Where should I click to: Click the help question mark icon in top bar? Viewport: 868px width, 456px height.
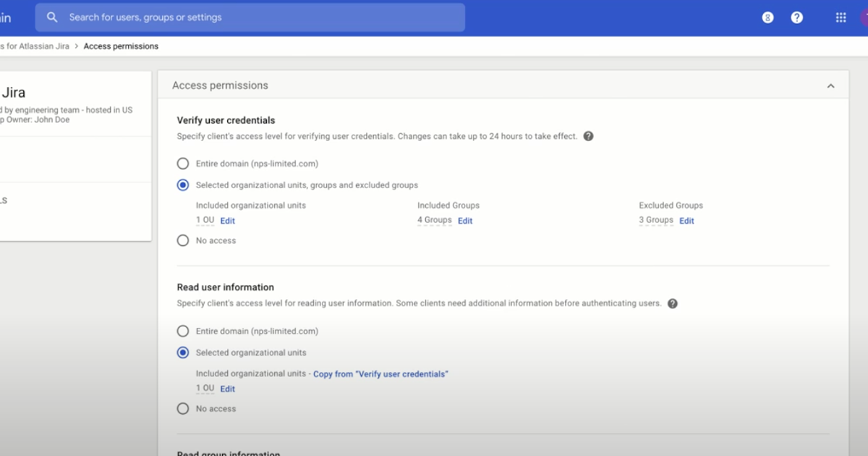[796, 17]
